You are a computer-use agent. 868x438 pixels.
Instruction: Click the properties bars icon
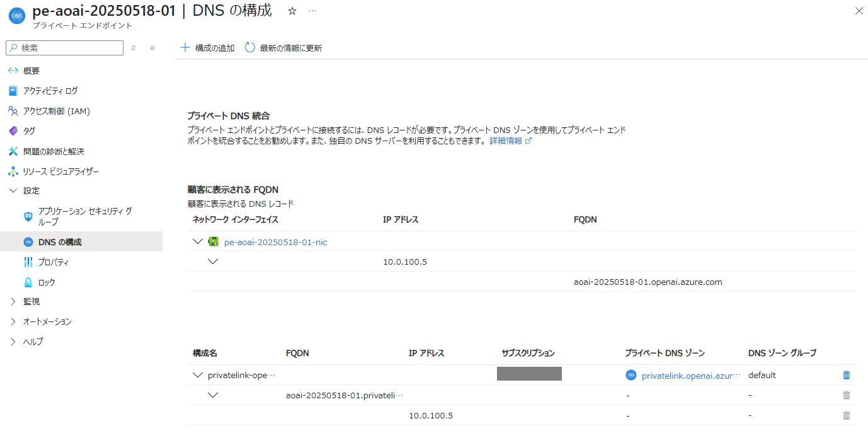tap(28, 262)
